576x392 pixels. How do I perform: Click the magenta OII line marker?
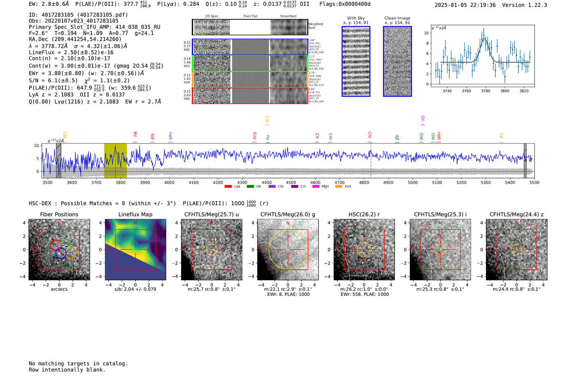[423, 121]
